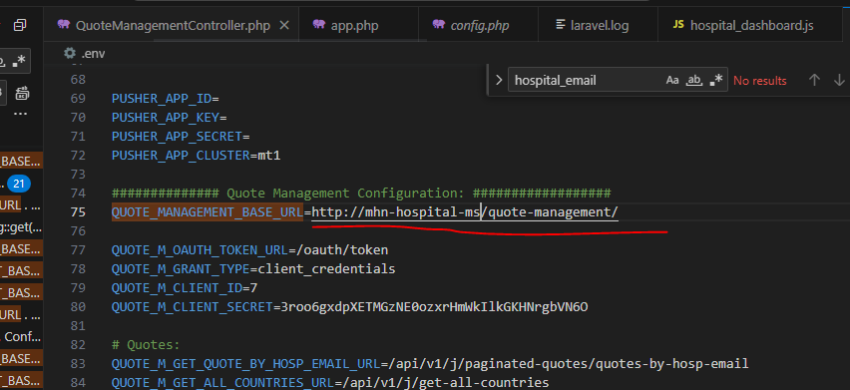
Task: Click the QUOTE_M_GRANT_TYPE=client_credentials line
Action: 253,269
